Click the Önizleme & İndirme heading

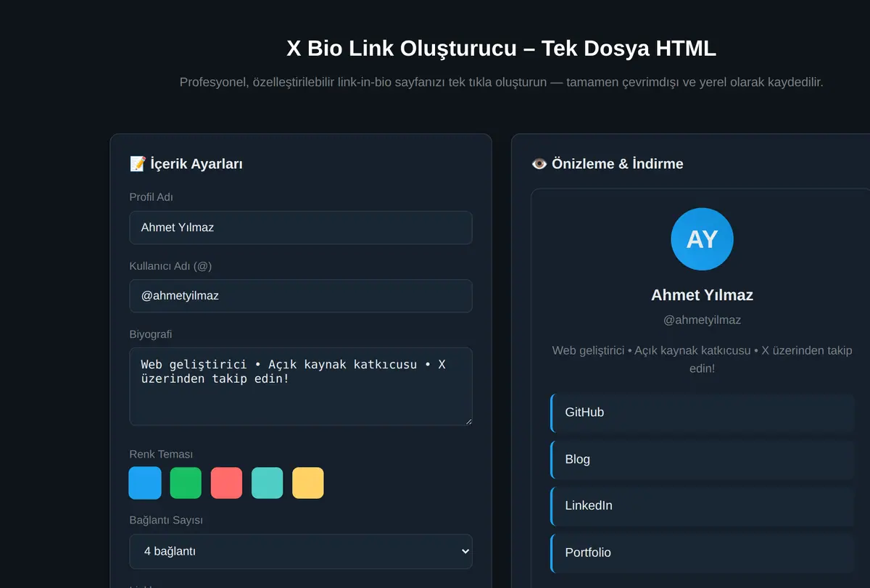[608, 164]
